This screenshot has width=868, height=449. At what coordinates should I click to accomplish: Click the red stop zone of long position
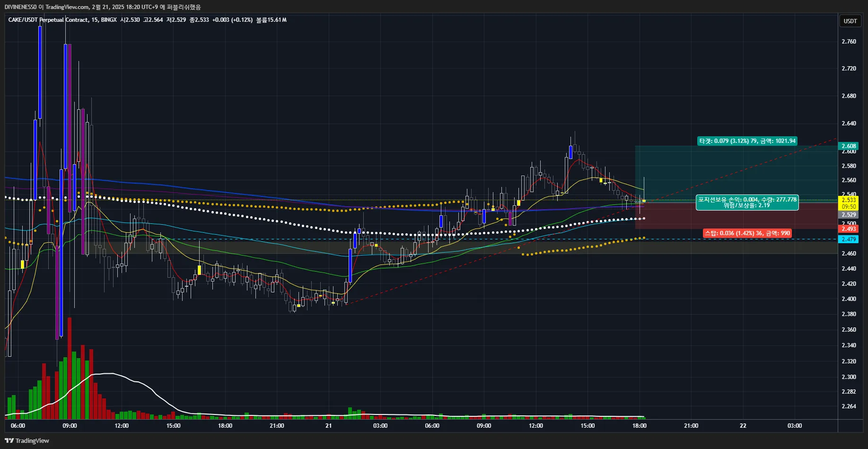pos(736,215)
